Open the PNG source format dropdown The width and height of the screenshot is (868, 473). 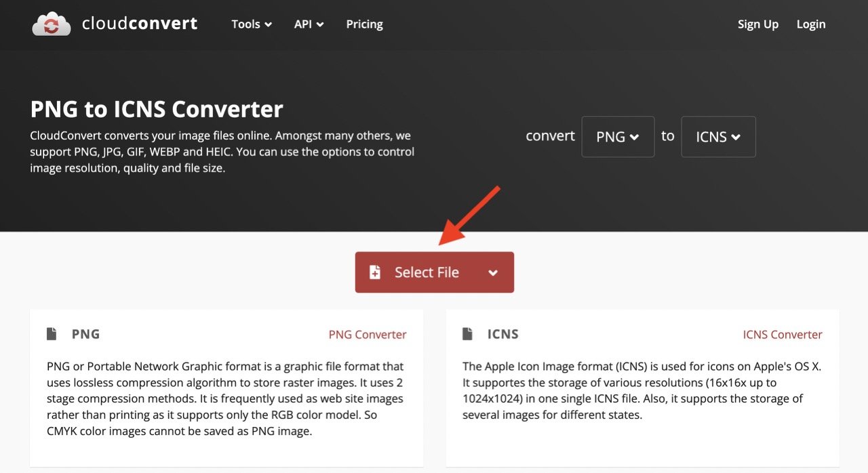[x=618, y=137]
